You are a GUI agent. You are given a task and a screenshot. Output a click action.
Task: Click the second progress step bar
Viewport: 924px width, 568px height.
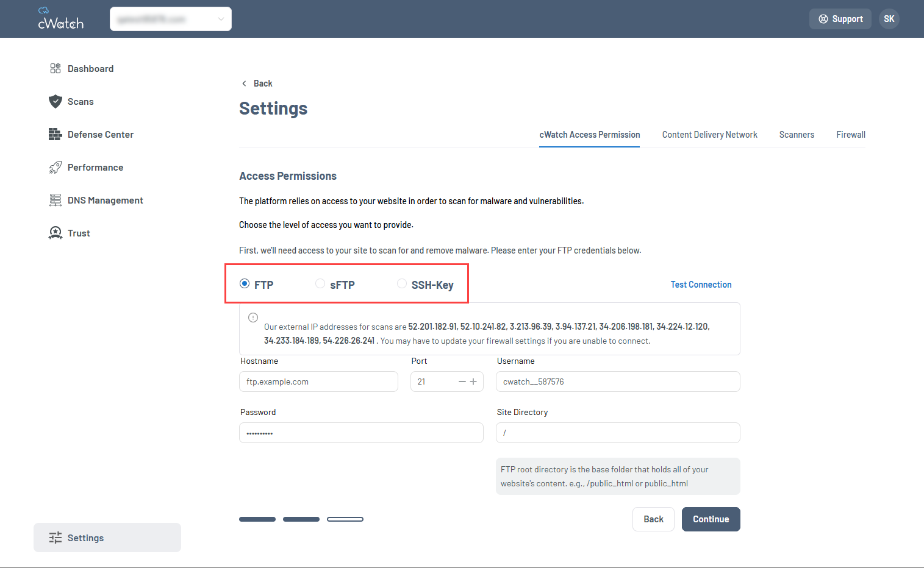point(301,519)
